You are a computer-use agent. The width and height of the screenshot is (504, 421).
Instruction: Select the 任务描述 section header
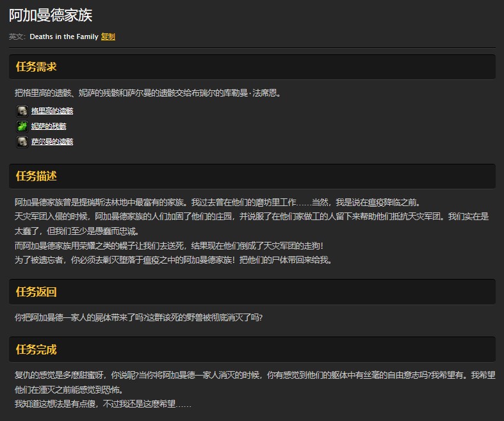pyautogui.click(x=36, y=176)
